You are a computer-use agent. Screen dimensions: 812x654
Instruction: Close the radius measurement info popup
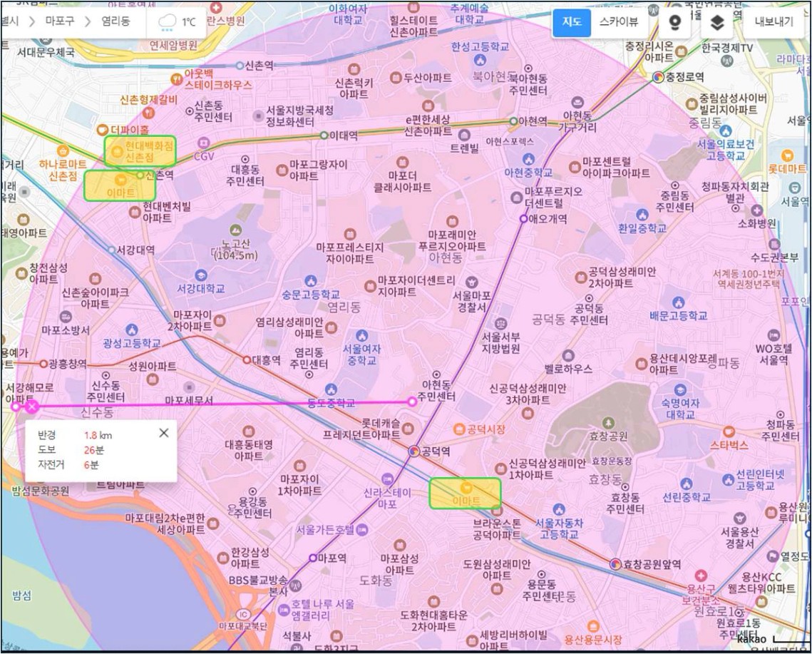point(164,433)
